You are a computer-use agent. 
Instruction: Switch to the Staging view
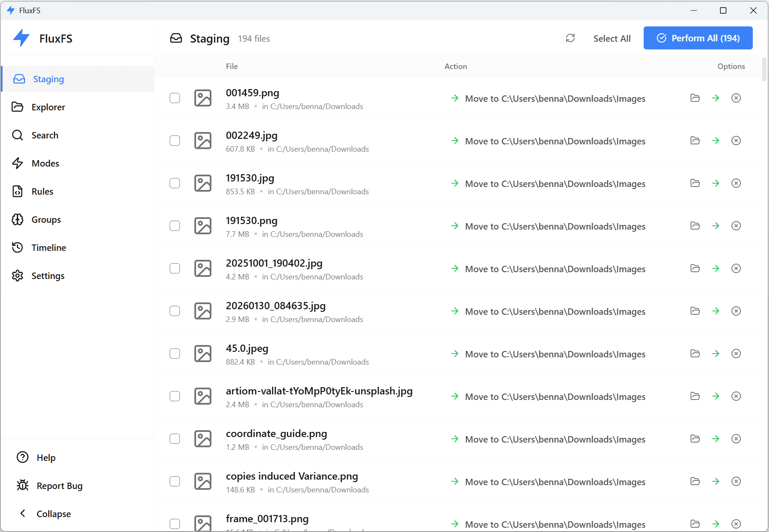point(48,79)
